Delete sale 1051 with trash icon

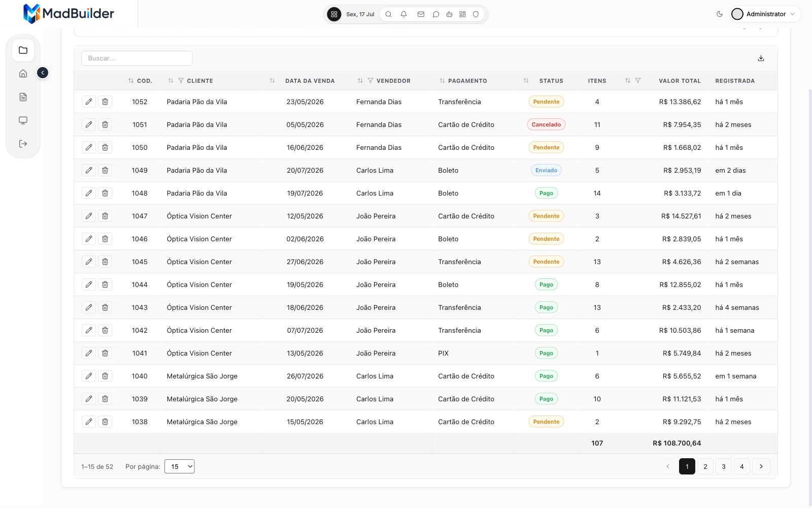[105, 124]
